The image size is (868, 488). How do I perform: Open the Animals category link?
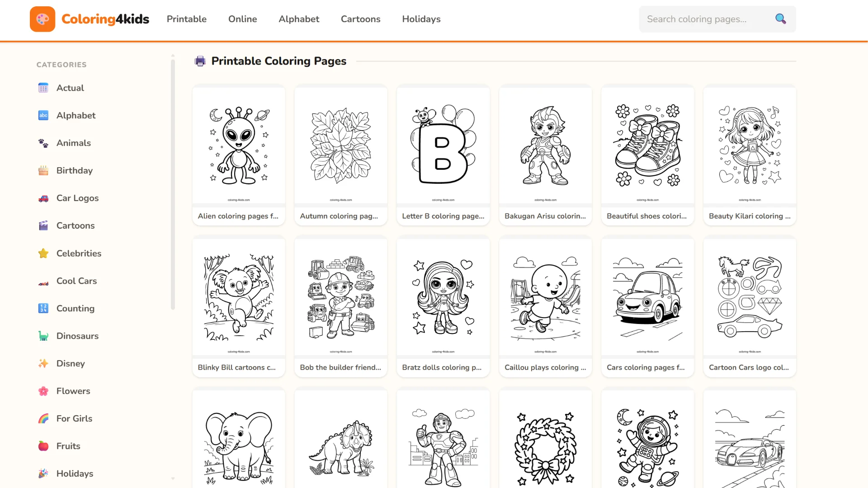pyautogui.click(x=74, y=143)
